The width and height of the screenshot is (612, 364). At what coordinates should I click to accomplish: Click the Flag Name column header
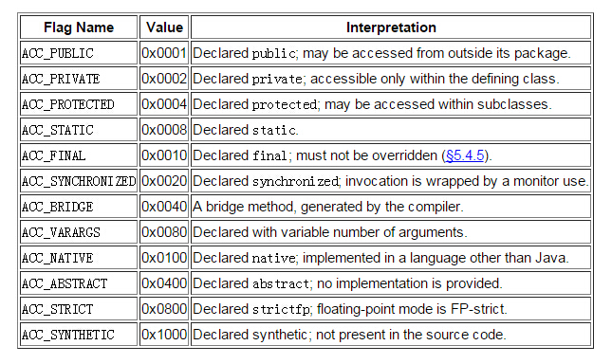click(79, 27)
